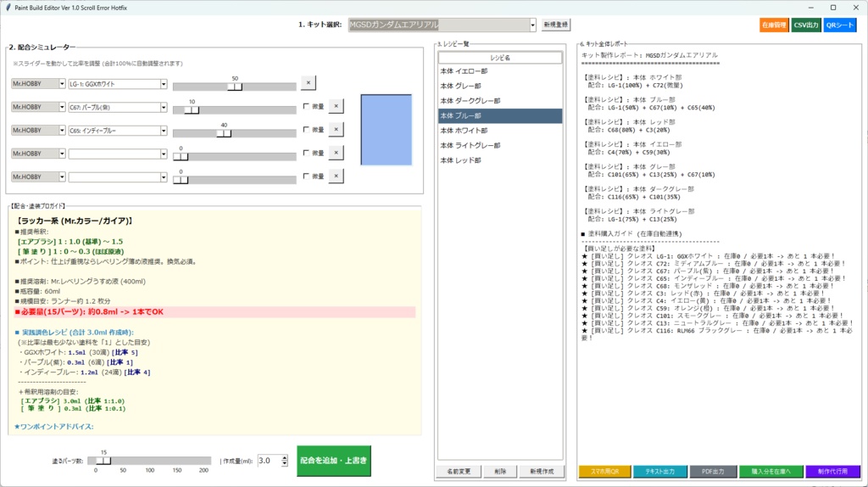Click the fourth paint row ratio slider
The width and height of the screenshot is (868, 487).
click(x=235, y=156)
